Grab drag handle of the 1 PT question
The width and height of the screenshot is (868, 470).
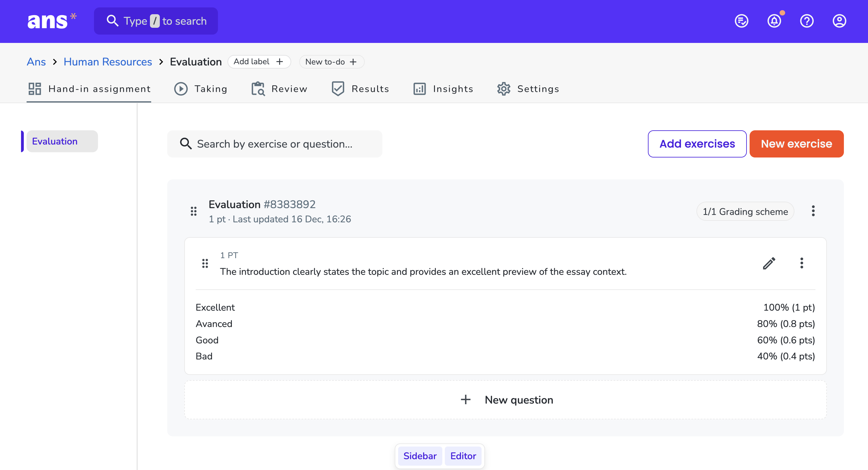tap(205, 263)
